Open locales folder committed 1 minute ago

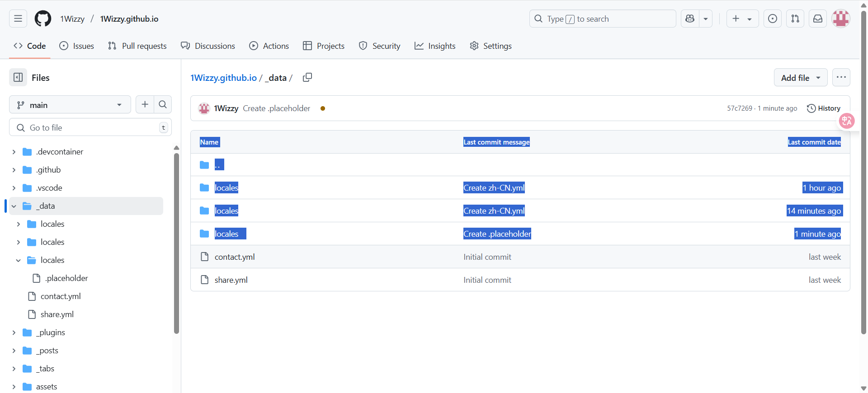[x=226, y=234]
